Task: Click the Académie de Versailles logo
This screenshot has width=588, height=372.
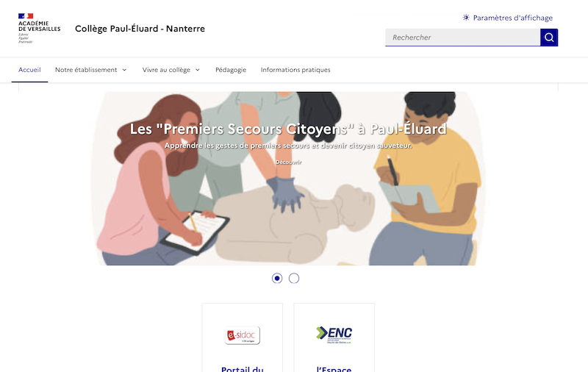Action: point(40,29)
